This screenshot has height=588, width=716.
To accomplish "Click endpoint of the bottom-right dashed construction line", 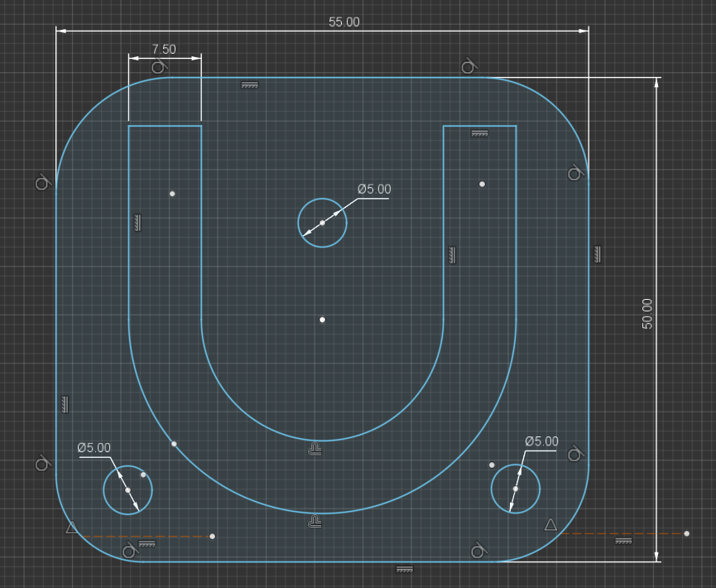I will pos(686,533).
